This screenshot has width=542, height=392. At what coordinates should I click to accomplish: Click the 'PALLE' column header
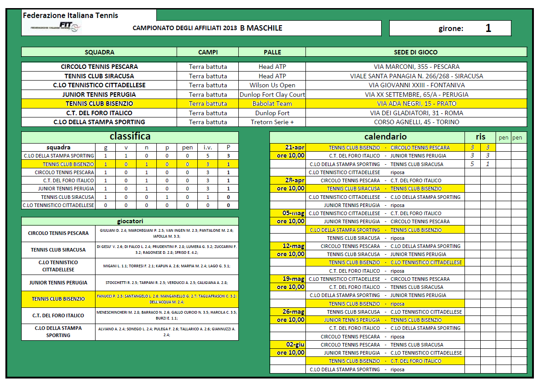pos(272,52)
